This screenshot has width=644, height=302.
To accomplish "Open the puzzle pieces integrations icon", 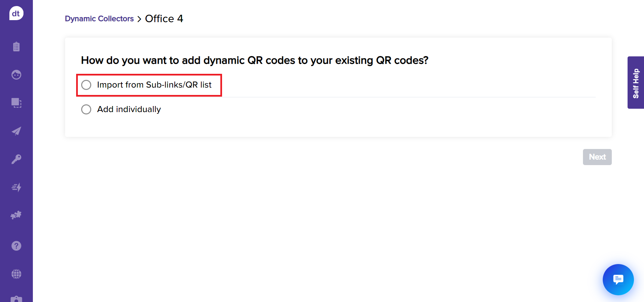I will (16, 215).
